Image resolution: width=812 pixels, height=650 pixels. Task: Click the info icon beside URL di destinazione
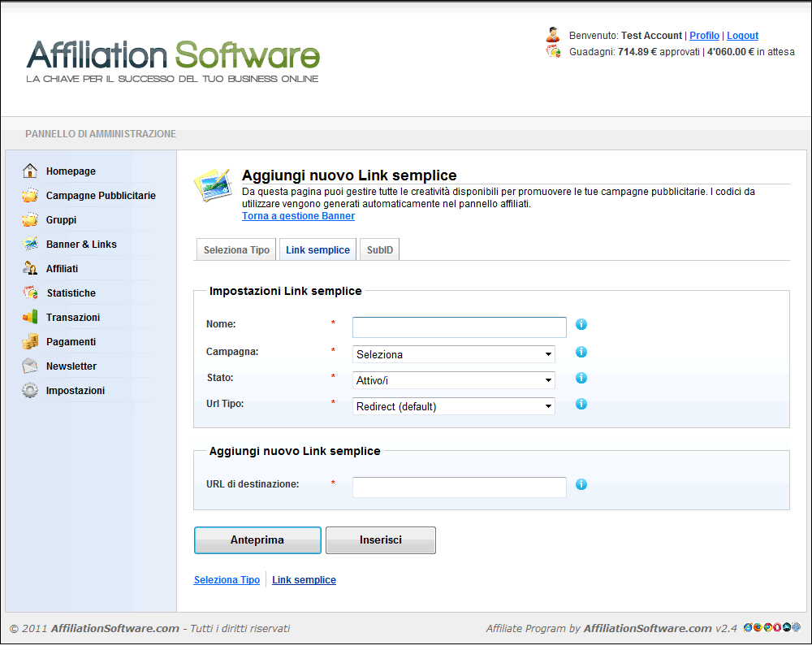coord(581,484)
